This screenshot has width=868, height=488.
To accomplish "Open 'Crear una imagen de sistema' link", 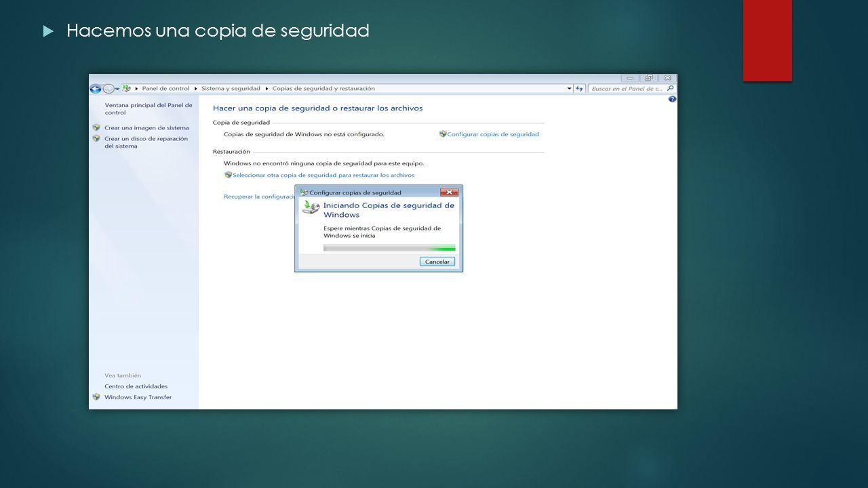I will (x=146, y=127).
